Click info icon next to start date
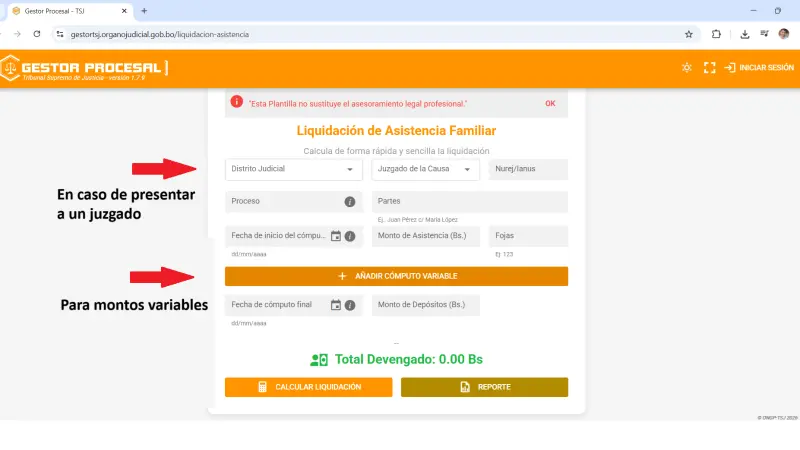Image resolution: width=800 pixels, height=450 pixels. pyautogui.click(x=350, y=237)
